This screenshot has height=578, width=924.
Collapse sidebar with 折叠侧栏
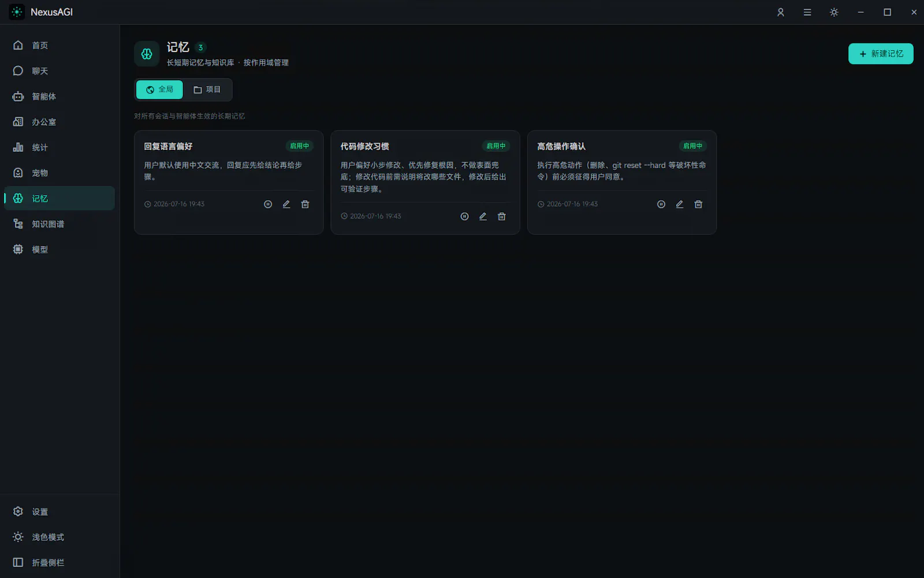click(59, 562)
